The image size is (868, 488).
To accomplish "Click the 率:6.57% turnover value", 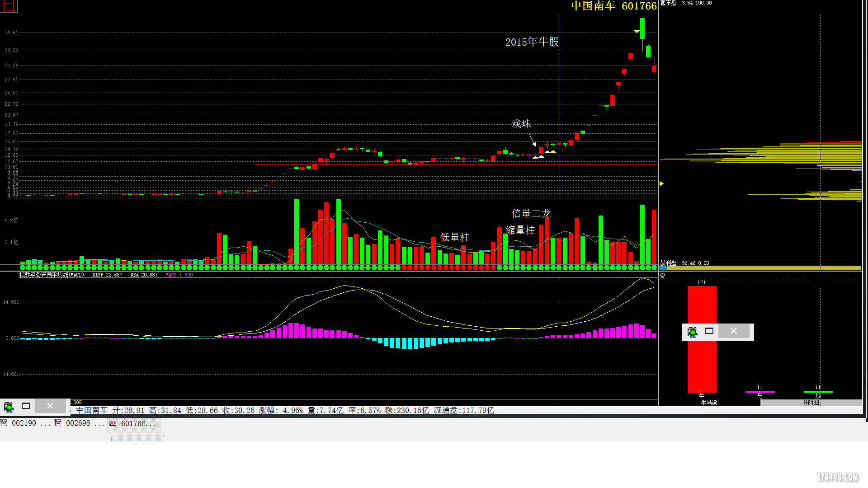I will (x=364, y=410).
